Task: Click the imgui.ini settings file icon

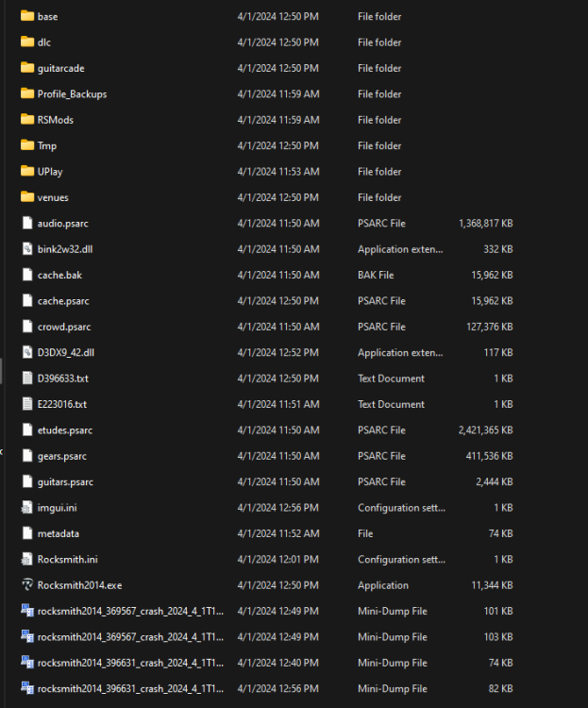Action: (x=27, y=508)
